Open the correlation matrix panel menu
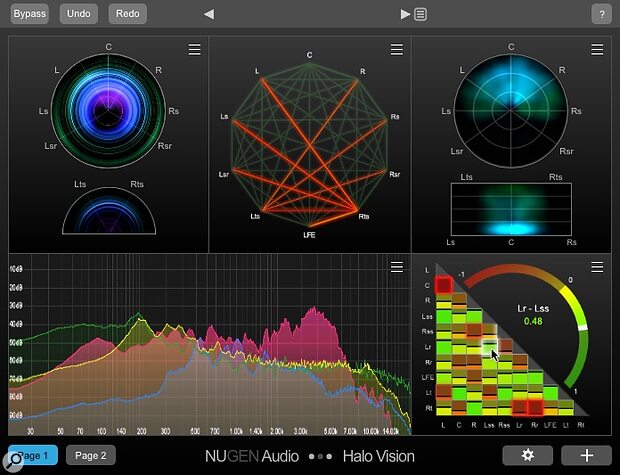The width and height of the screenshot is (620, 475). coord(597,267)
